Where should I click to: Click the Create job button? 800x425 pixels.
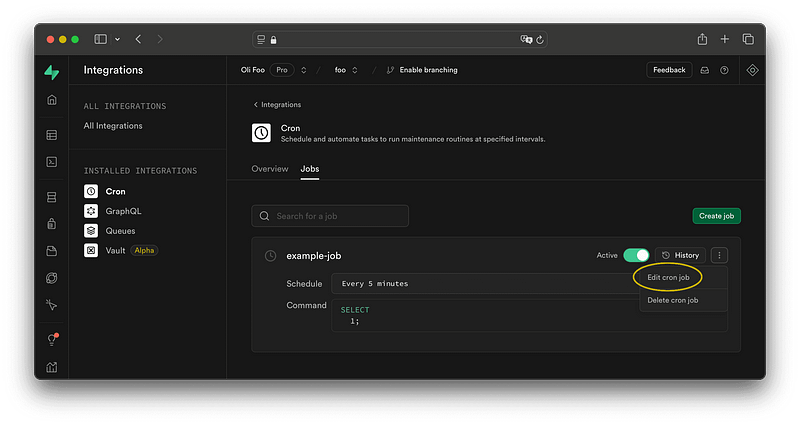coord(716,216)
